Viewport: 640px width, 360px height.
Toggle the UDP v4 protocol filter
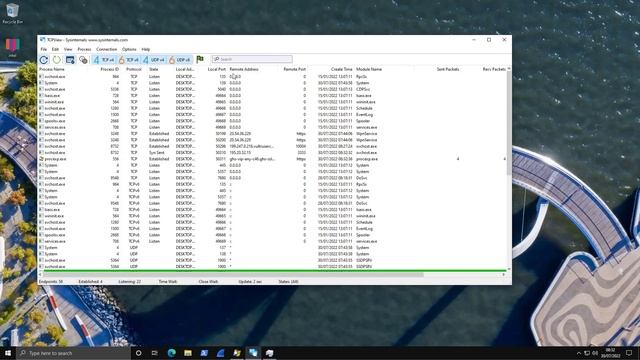(154, 60)
